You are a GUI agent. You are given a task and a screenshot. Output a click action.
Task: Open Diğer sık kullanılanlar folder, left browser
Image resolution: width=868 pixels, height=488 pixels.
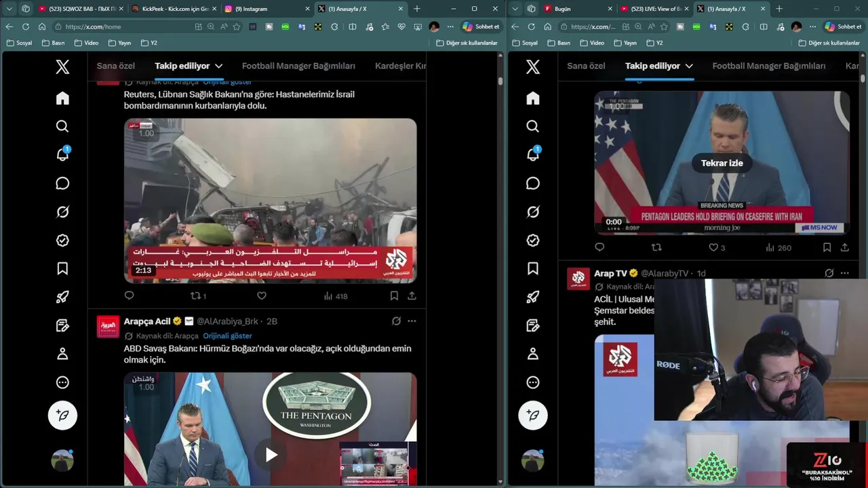click(x=467, y=43)
